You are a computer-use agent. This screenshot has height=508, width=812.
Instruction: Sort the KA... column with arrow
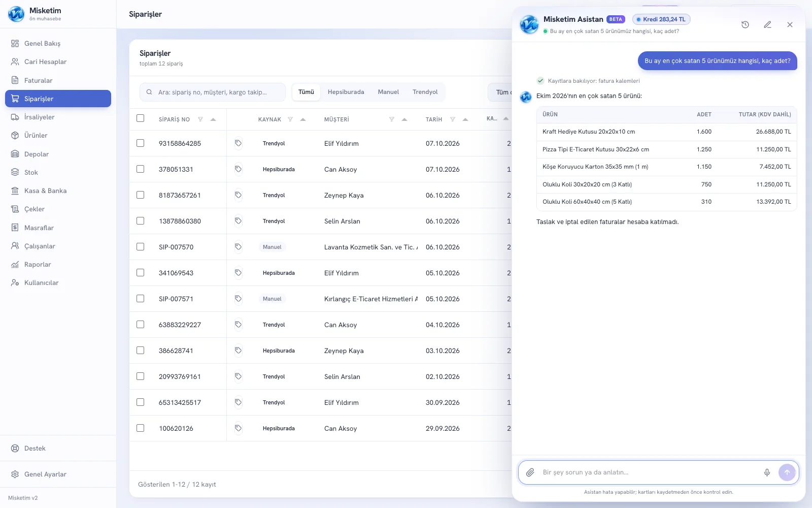tap(506, 119)
